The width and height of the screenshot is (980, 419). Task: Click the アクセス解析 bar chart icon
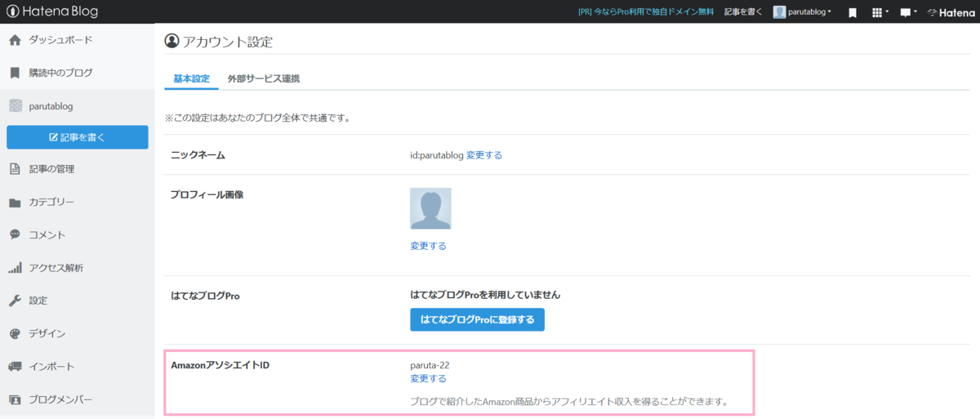point(15,268)
